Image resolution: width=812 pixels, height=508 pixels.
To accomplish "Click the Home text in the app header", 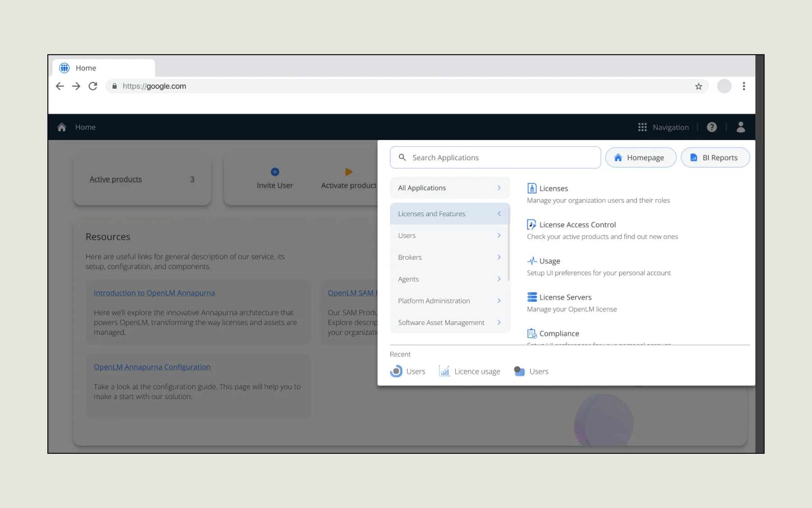I will [85, 127].
